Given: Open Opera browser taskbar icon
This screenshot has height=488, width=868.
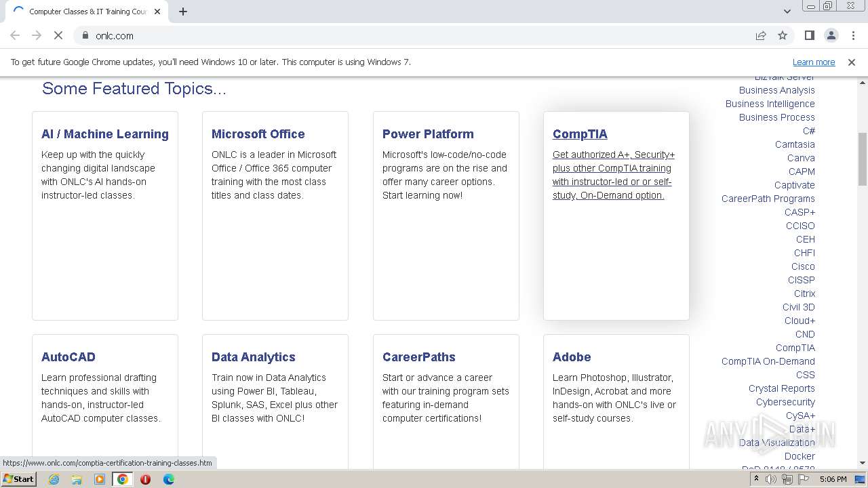Looking at the screenshot, I should [145, 479].
